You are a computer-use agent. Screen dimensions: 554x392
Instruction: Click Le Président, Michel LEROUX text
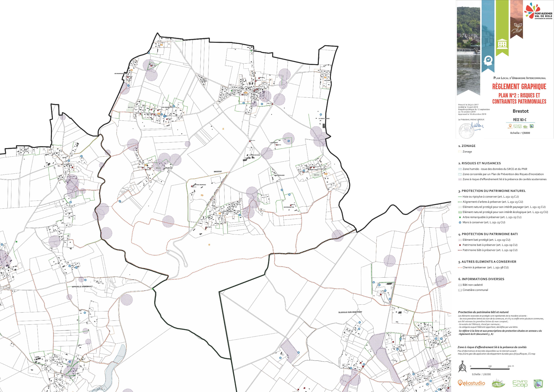(471, 119)
